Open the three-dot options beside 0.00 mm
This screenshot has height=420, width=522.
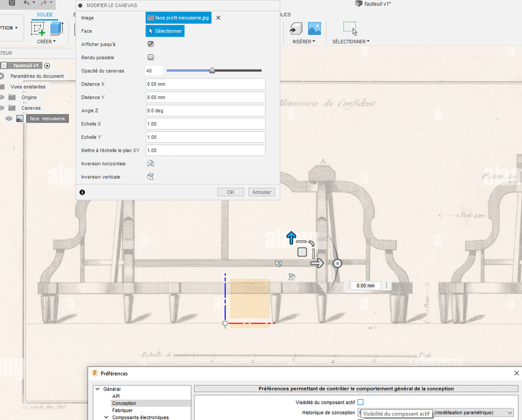[386, 285]
